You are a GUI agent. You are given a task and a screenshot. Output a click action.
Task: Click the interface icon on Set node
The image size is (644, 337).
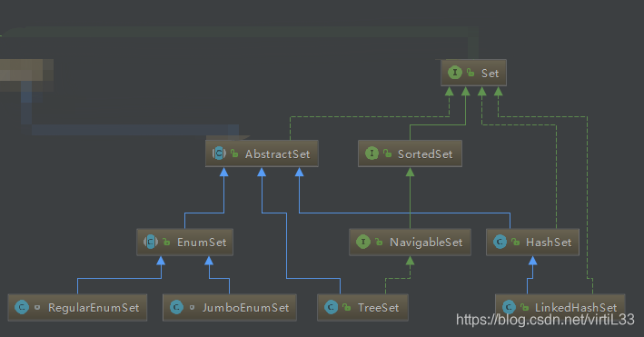(x=455, y=73)
